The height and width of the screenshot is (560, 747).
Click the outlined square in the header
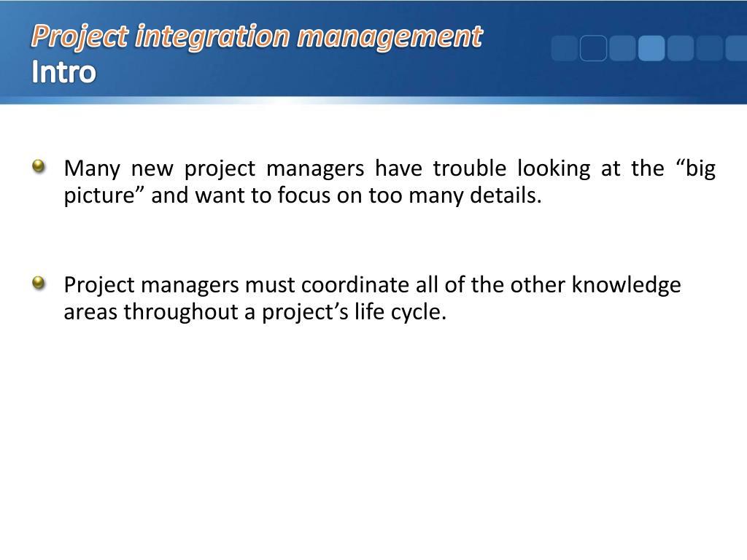tap(593, 48)
